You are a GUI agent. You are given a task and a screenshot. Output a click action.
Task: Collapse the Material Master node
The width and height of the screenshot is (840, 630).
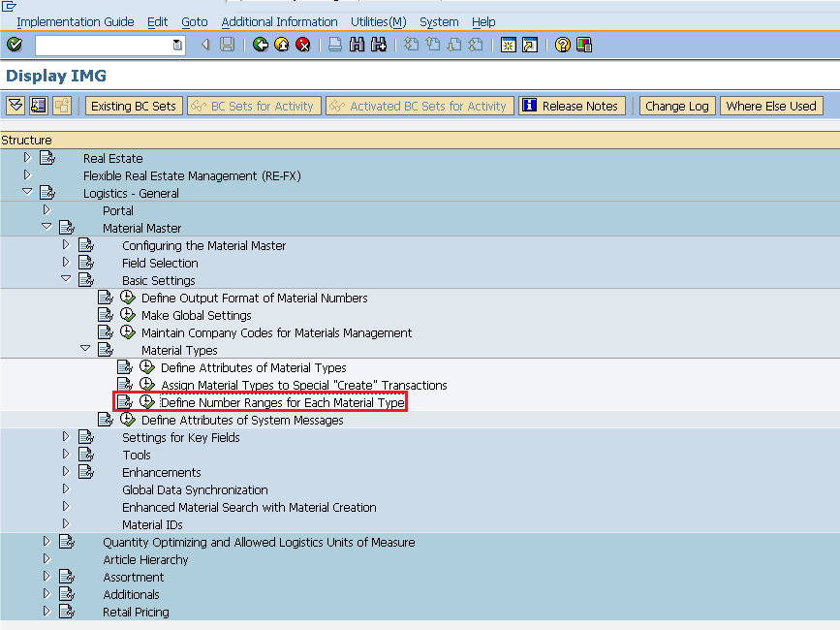click(47, 227)
